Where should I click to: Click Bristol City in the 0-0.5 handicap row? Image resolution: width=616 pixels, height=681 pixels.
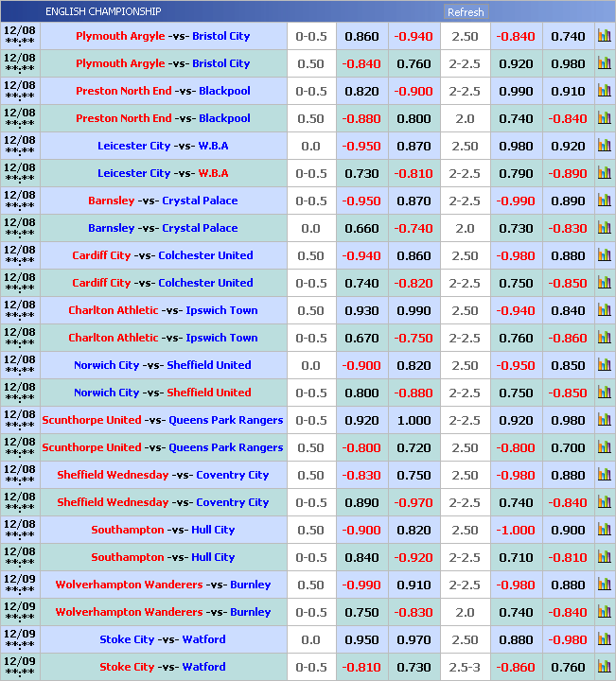(221, 36)
